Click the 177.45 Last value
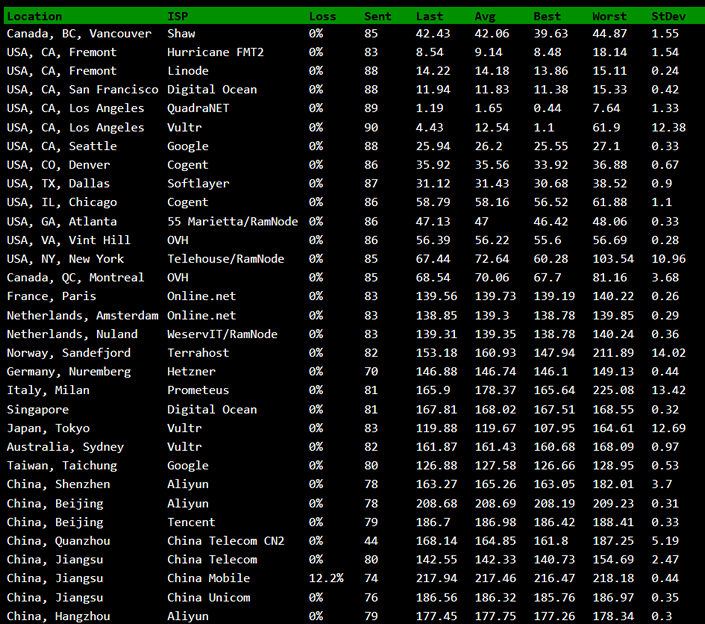705x624 pixels. tap(437, 616)
